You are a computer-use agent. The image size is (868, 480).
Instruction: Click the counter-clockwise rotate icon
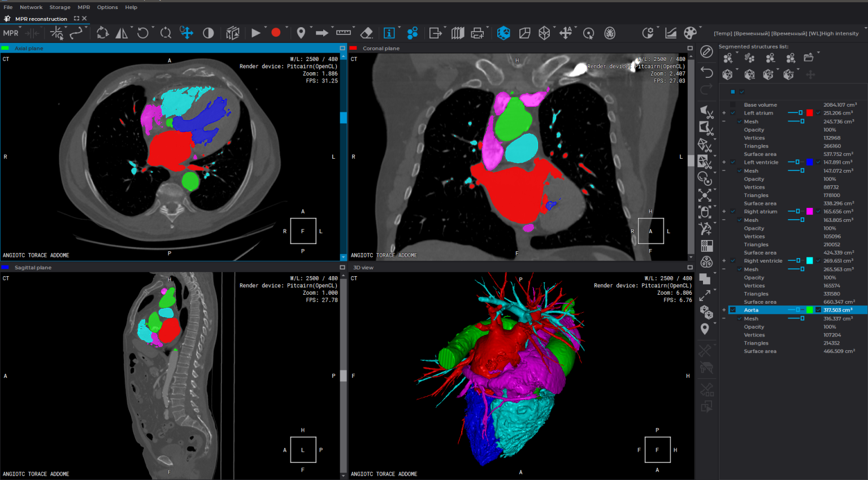[x=143, y=33]
